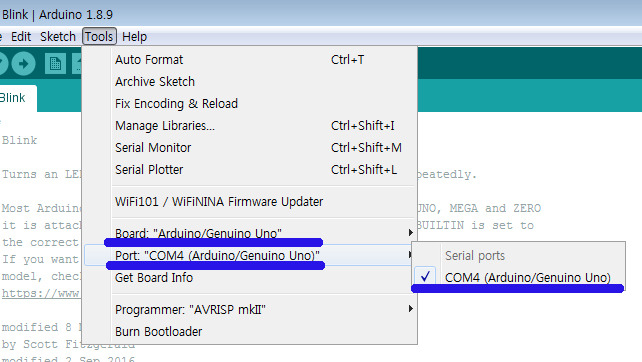Select Fix Encoding & Reload

250,104
